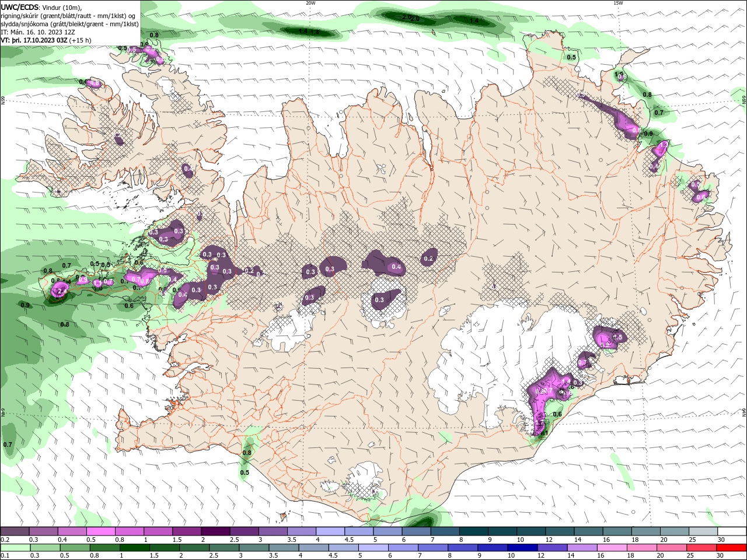This screenshot has width=747, height=560.
Task: Select the pale grey 25–30 swatch in upper legend row
Action: (x=704, y=531)
